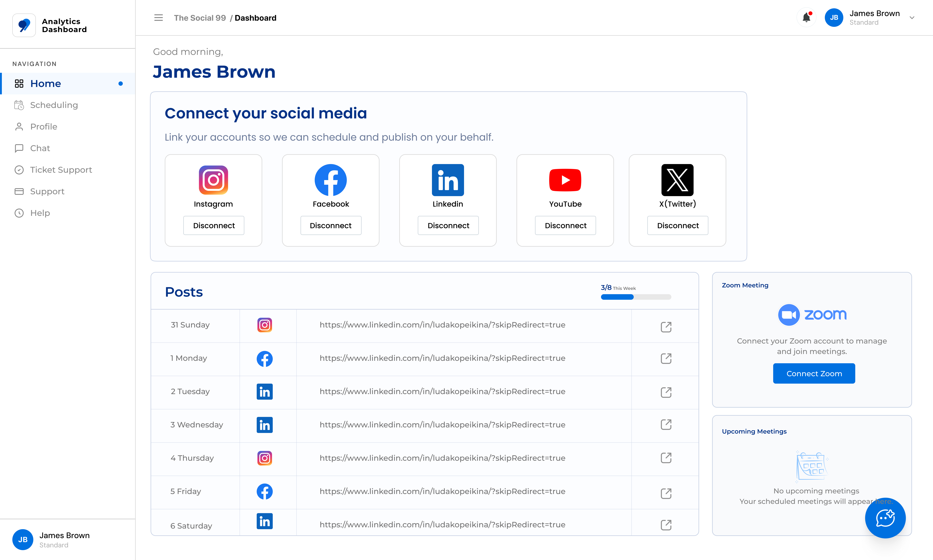Click LinkedIn icon in 3 Wednesday row
Screen dimensions: 933x560
pyautogui.click(x=265, y=425)
